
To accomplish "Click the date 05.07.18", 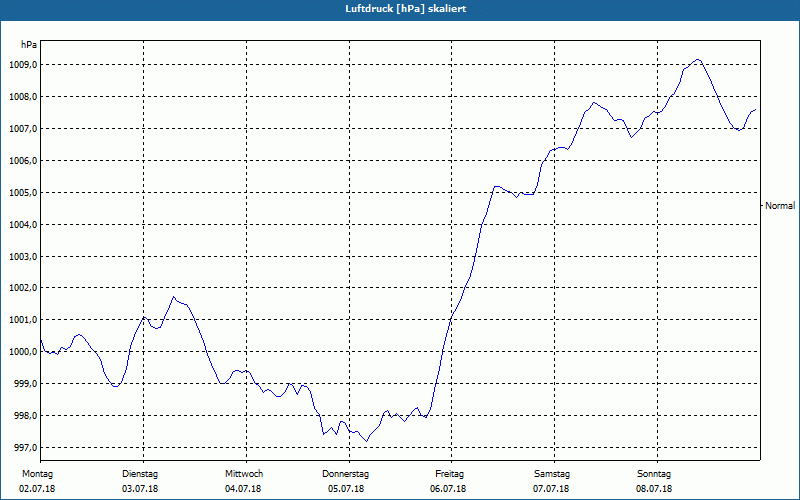I will (346, 489).
